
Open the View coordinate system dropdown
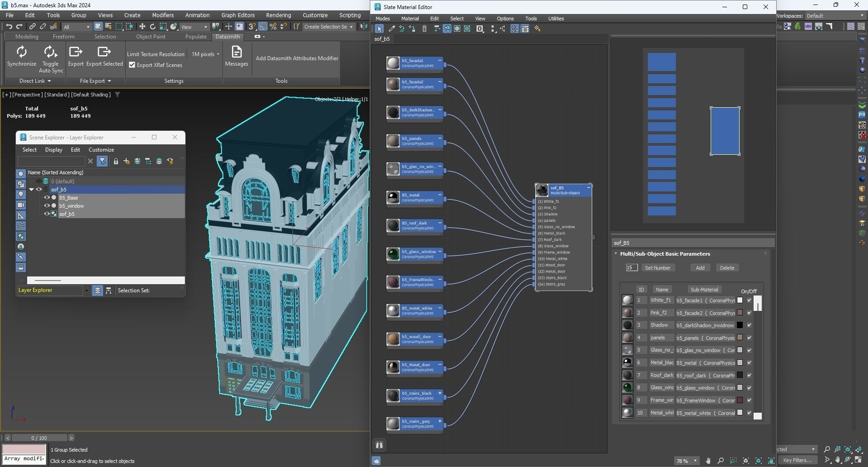[x=194, y=27]
